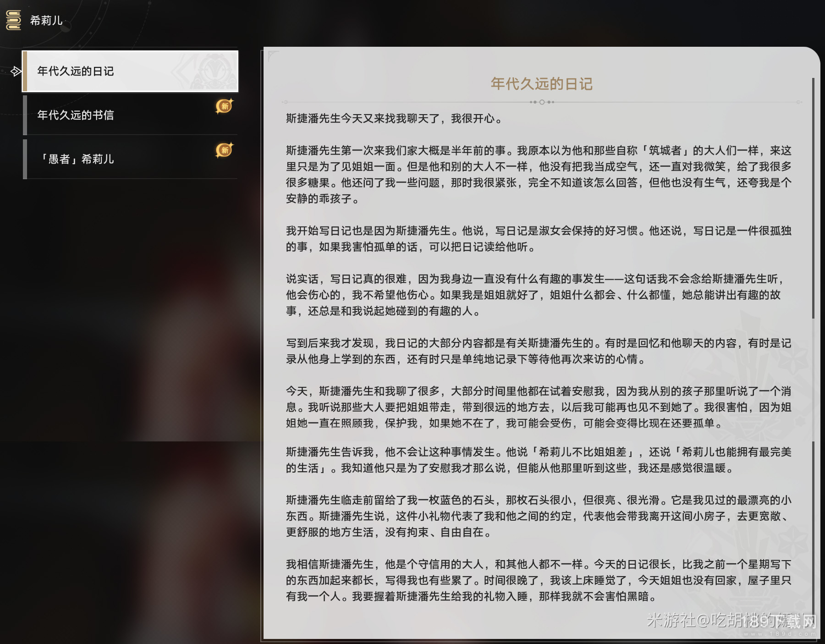Click the first line about 斯捷潘先生 chatting today
Screen dimensions: 825x644
[x=395, y=119]
